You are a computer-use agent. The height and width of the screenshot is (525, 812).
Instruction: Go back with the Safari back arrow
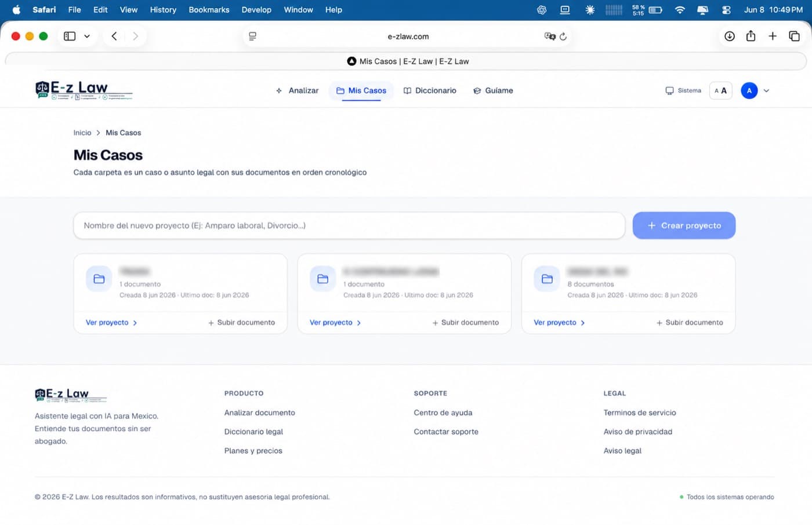[114, 36]
